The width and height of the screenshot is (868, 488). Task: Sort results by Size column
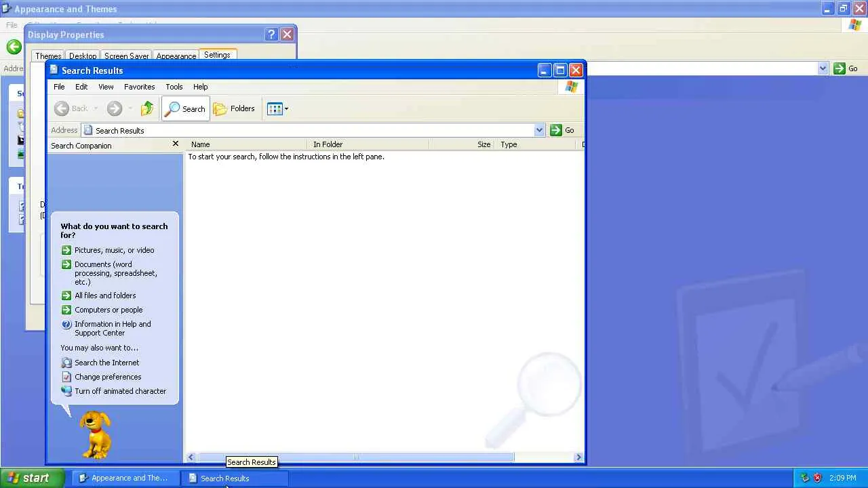click(461, 144)
